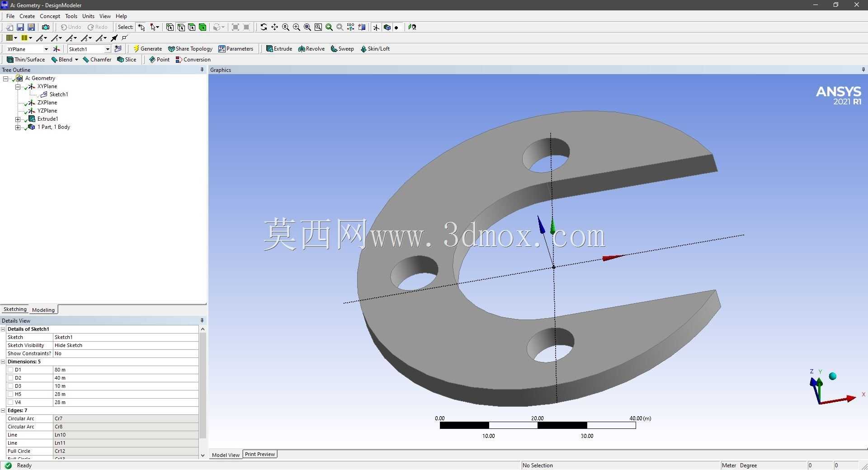
Task: Pin the Tree Outline panel
Action: tap(202, 70)
